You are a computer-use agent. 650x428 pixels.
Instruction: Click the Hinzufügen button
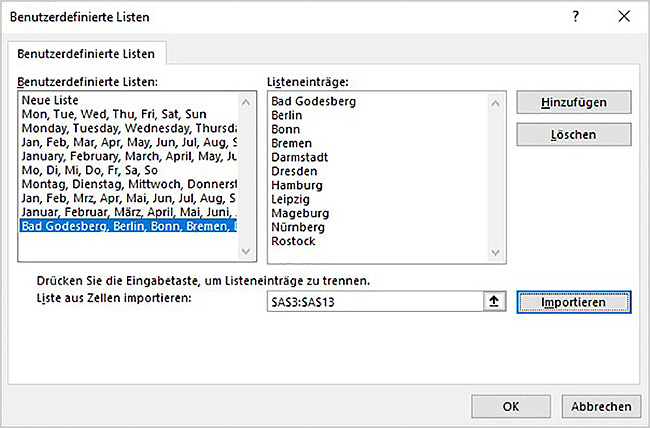pos(574,102)
